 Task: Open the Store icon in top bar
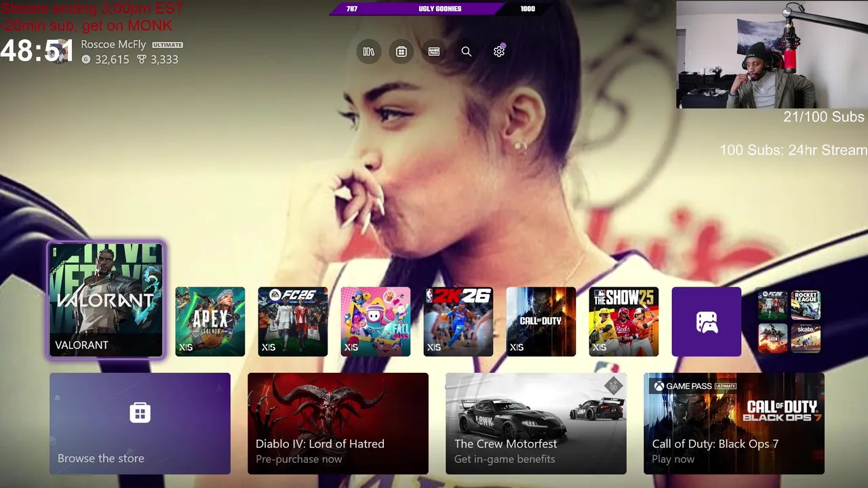coord(401,52)
